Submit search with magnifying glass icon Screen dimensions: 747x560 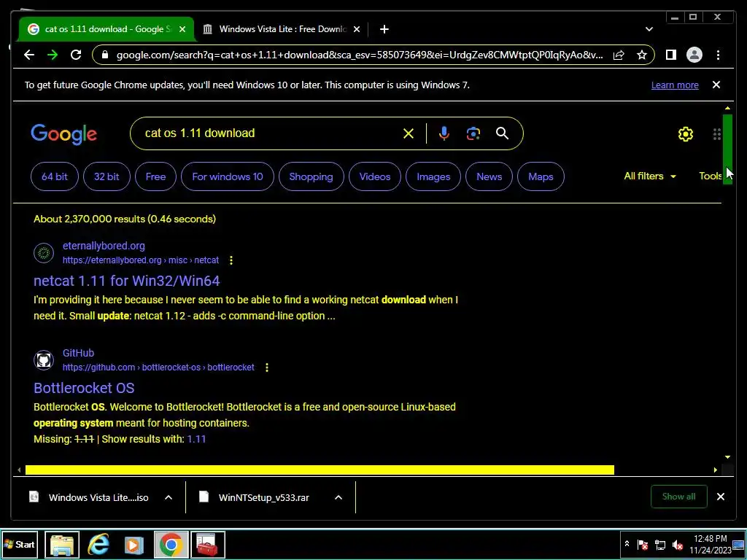[502, 133]
